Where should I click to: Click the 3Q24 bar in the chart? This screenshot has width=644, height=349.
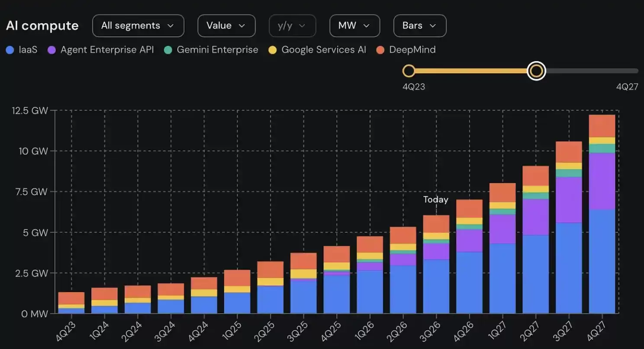coord(171,298)
